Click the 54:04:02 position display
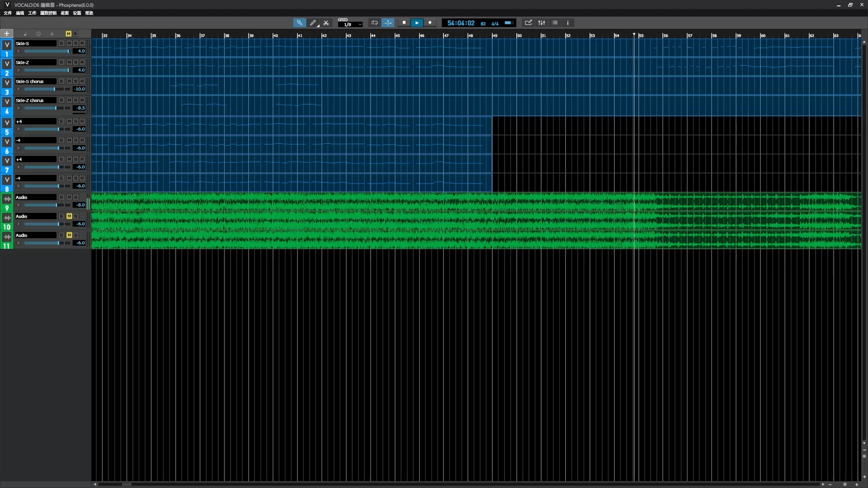The width and height of the screenshot is (868, 488). [461, 23]
